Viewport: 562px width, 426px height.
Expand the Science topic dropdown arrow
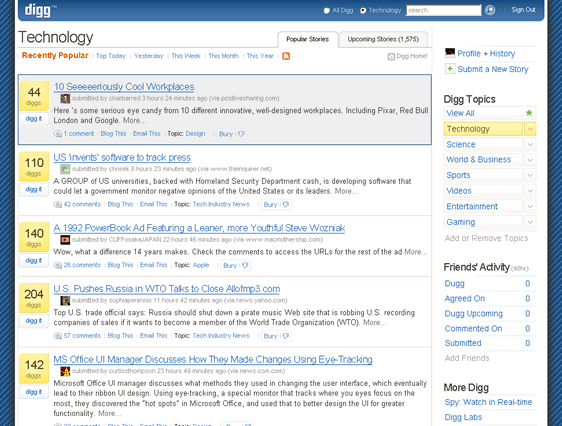coord(530,144)
